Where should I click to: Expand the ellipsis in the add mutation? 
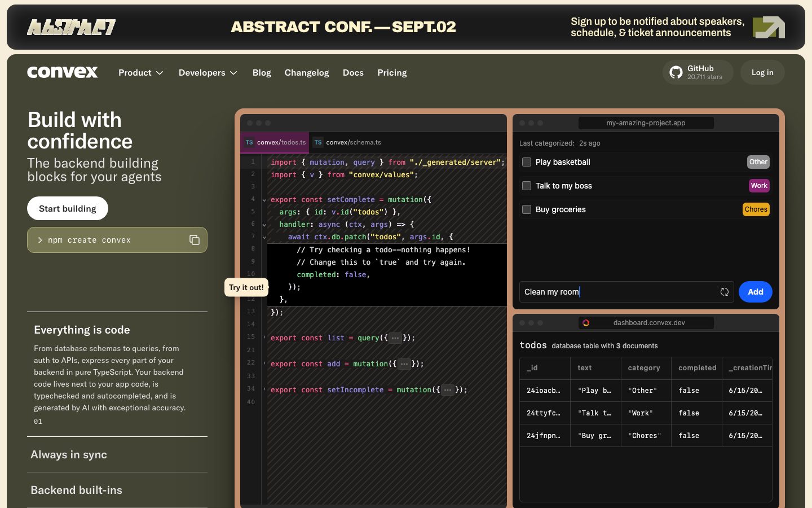tap(404, 364)
